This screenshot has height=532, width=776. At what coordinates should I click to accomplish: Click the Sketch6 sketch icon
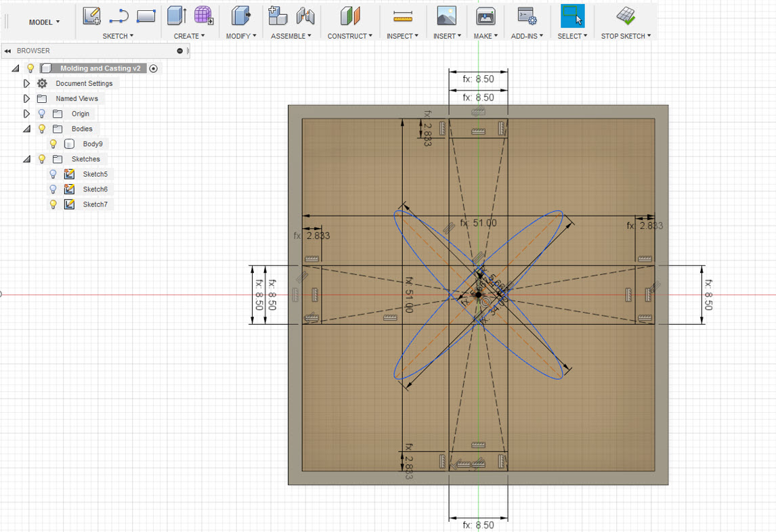69,189
